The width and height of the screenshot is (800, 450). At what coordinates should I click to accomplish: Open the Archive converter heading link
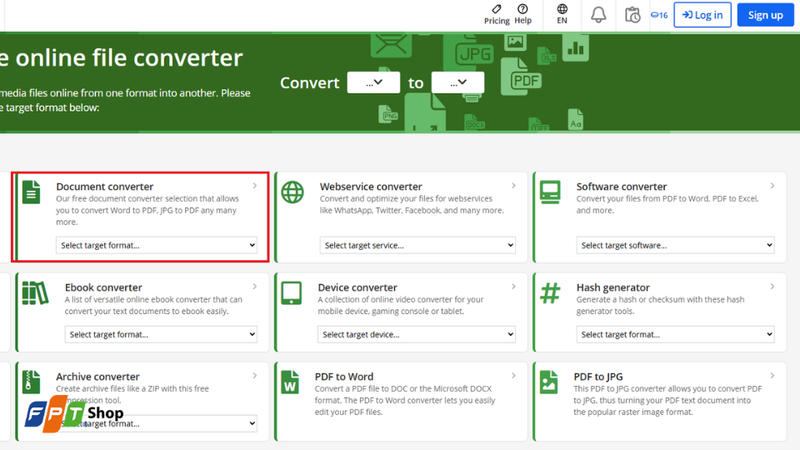coord(97,377)
